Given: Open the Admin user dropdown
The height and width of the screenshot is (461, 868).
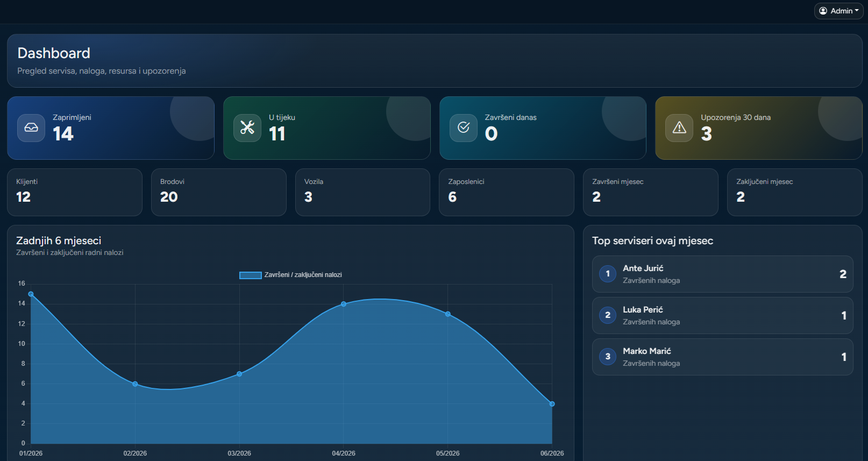Looking at the screenshot, I should point(838,11).
